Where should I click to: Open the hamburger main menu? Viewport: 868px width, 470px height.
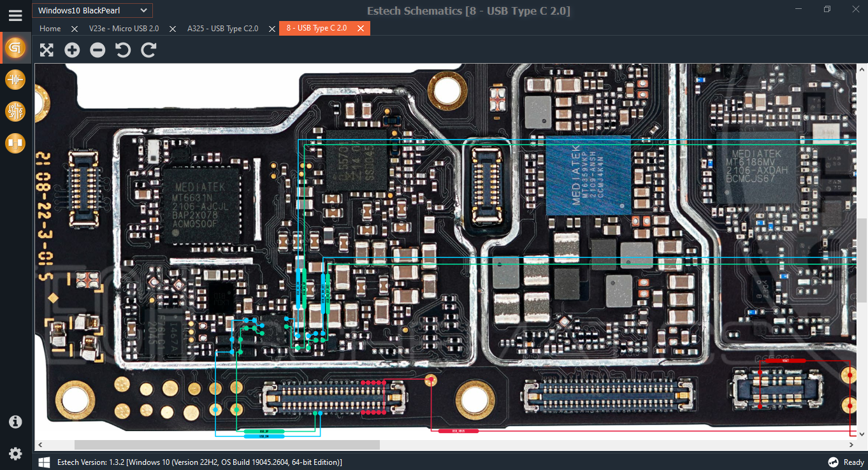tap(15, 16)
